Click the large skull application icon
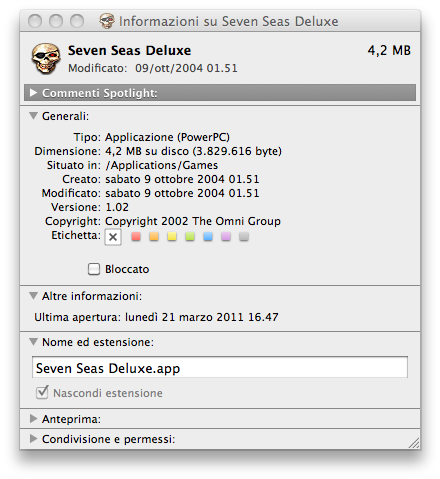440x479 pixels. [x=46, y=59]
